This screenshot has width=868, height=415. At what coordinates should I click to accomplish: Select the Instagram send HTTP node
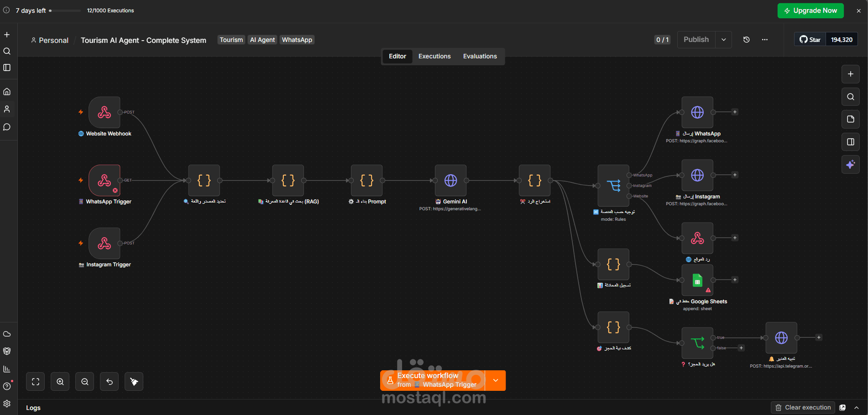[697, 175]
